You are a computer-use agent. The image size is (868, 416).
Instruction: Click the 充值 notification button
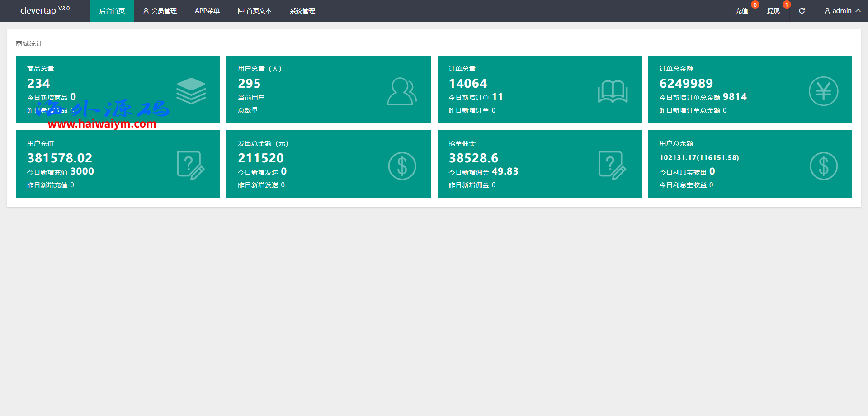pyautogui.click(x=741, y=11)
